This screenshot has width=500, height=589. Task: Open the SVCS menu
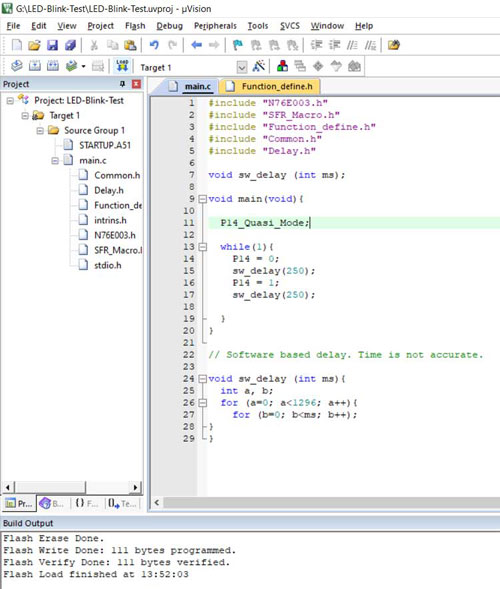(290, 26)
